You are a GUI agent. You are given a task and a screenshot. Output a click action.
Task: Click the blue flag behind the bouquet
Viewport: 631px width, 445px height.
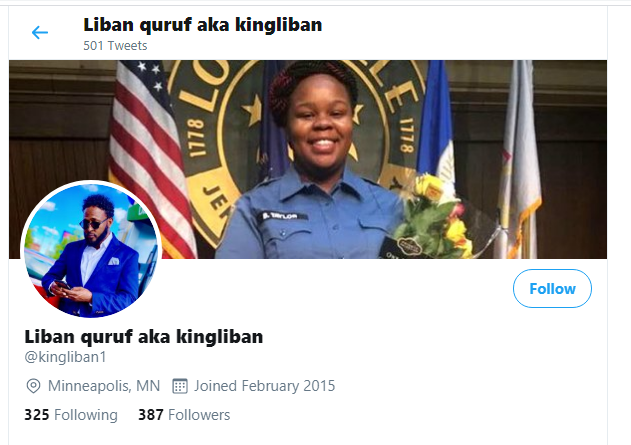436,121
